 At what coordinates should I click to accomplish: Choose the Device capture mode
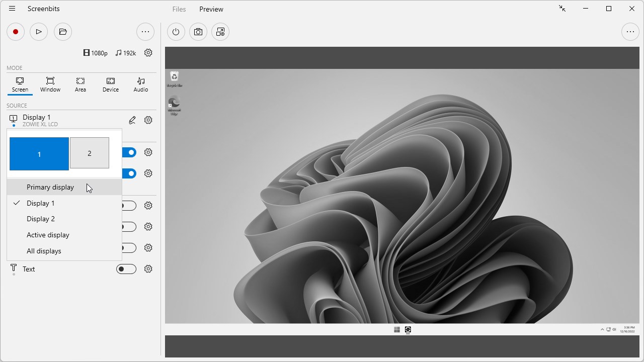110,84
